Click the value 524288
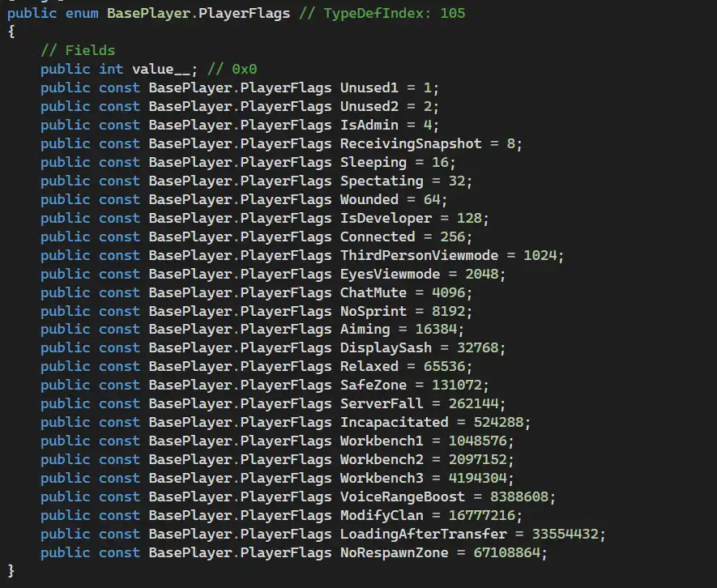 pyautogui.click(x=498, y=422)
